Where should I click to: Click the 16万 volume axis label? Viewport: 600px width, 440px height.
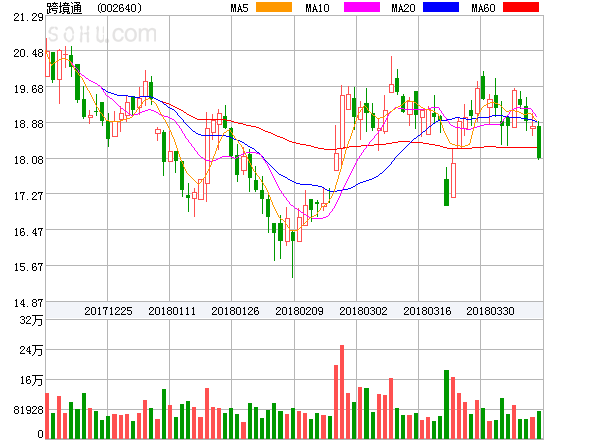[x=31, y=380]
